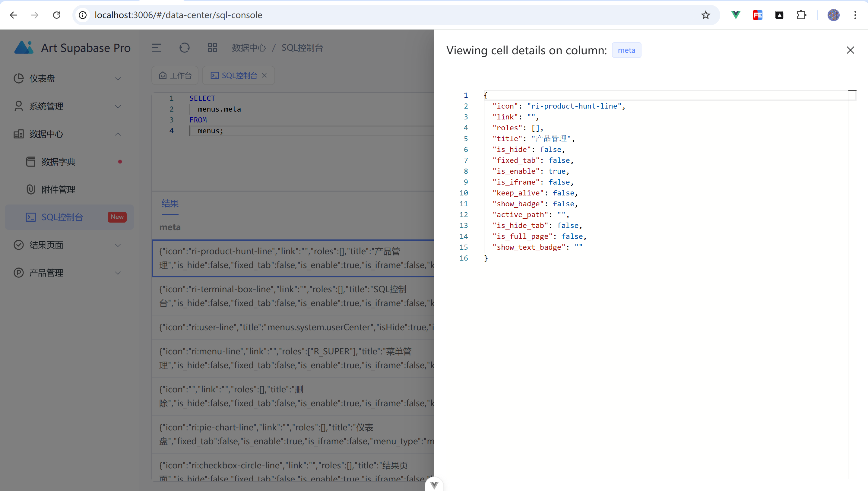Click the meta column tag

(x=626, y=50)
